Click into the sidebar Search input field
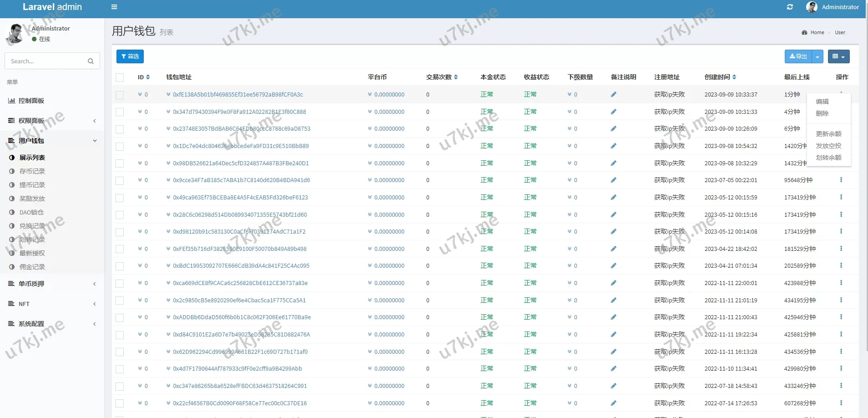 [45, 61]
